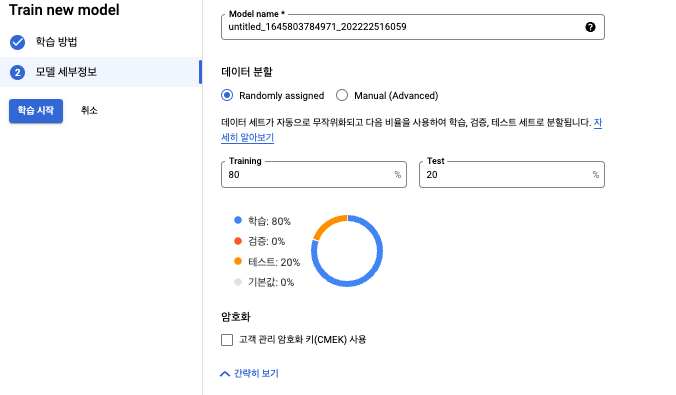676x395 pixels.
Task: Click the 취소 button
Action: (89, 111)
